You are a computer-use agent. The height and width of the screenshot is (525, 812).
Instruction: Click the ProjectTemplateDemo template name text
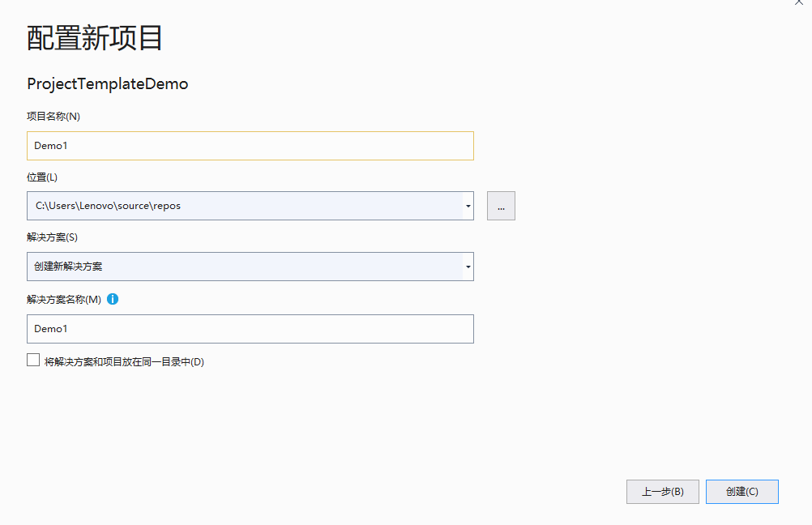pos(108,84)
